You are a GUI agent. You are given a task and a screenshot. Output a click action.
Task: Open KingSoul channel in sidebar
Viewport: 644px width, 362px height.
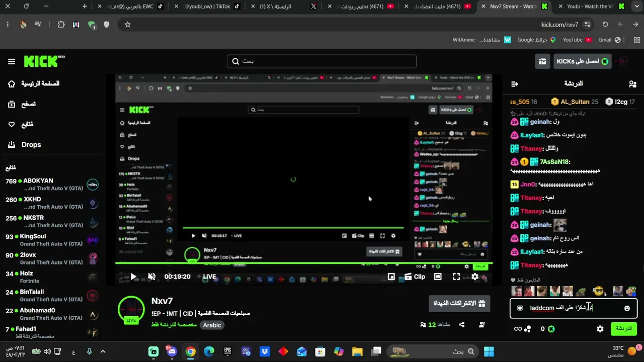click(52, 240)
